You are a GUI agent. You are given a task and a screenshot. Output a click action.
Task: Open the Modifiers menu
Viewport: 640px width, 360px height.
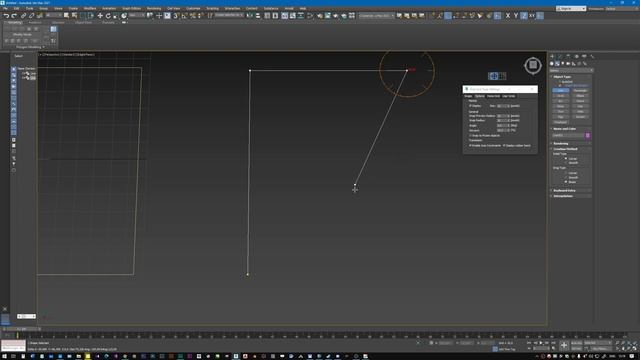click(90, 8)
